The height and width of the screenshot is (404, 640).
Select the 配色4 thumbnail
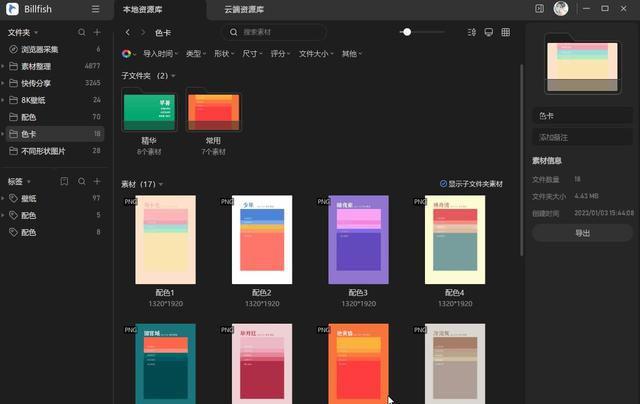(x=455, y=240)
